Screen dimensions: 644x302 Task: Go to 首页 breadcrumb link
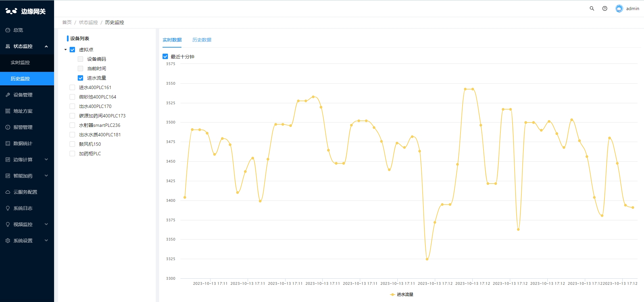tap(67, 22)
